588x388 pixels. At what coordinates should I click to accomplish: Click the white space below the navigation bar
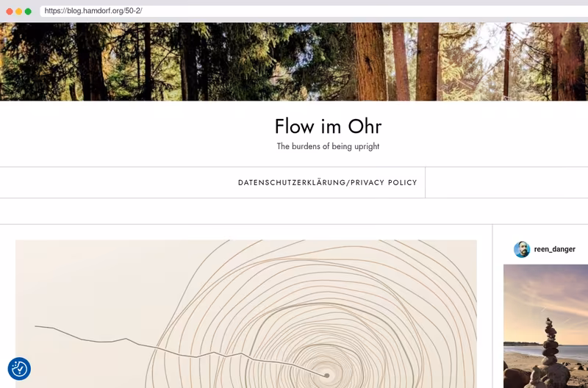[x=294, y=211]
